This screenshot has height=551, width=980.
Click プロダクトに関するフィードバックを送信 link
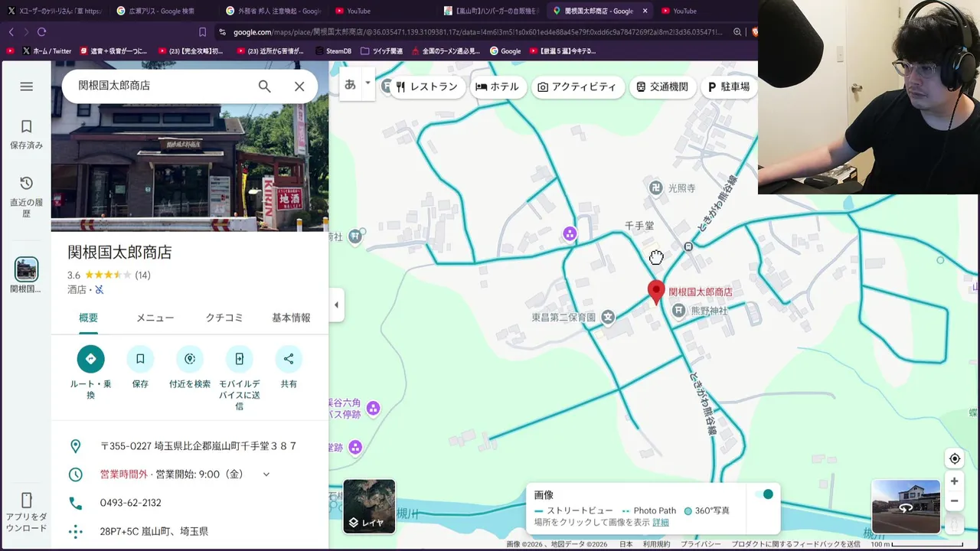click(795, 544)
